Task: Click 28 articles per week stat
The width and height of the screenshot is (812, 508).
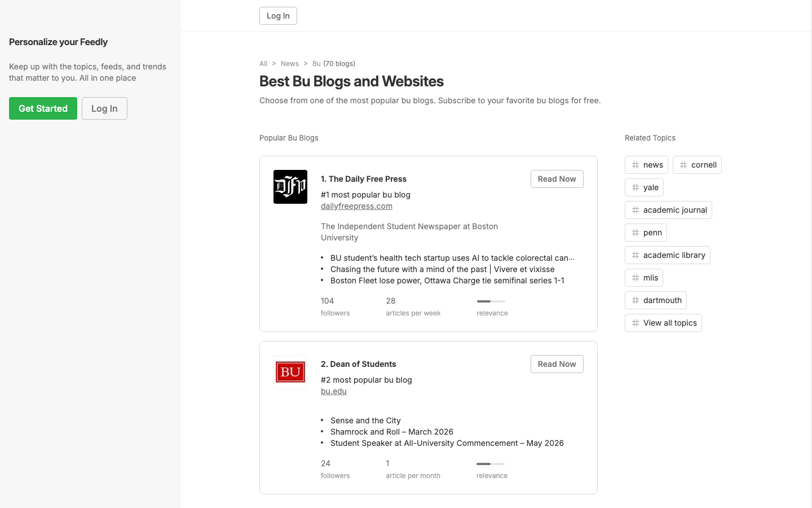Action: tap(413, 306)
